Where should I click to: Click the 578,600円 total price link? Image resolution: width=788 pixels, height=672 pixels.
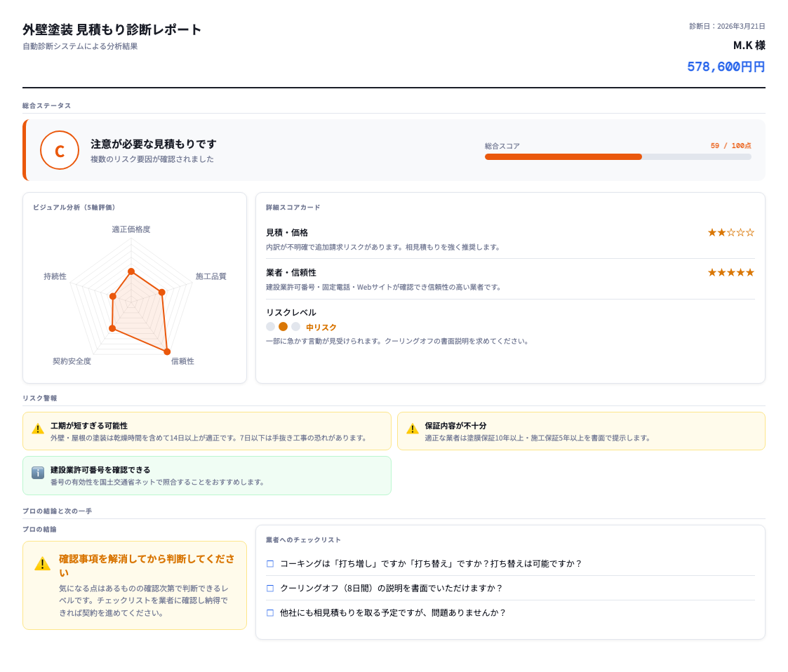[x=726, y=67]
